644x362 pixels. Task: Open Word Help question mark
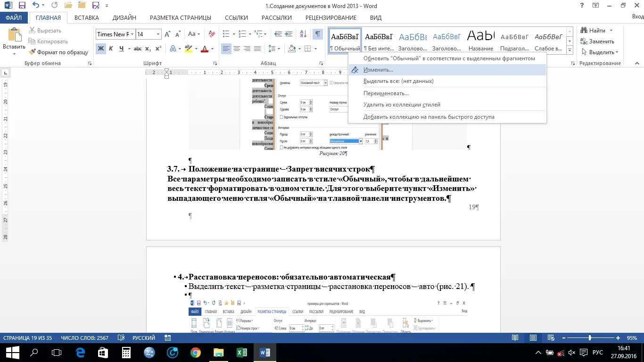(x=582, y=6)
